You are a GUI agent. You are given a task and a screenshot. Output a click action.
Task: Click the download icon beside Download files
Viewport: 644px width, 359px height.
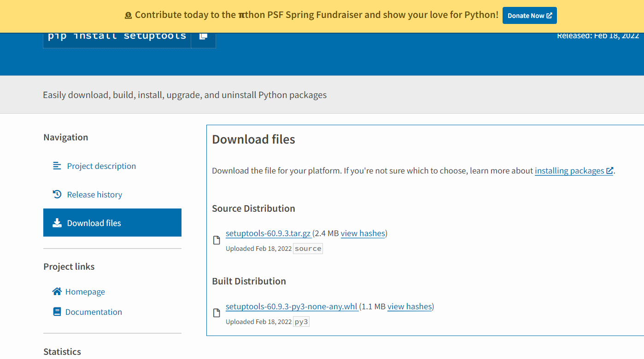click(57, 222)
